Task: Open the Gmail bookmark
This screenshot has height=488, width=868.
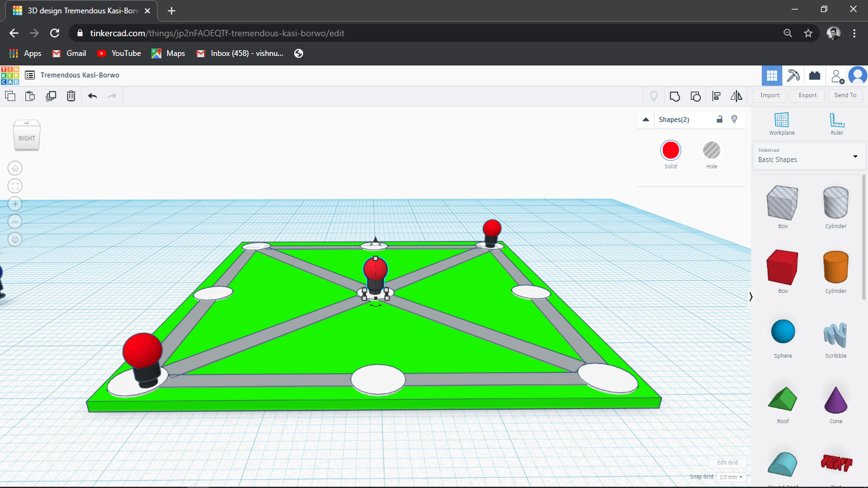Action: 69,53
